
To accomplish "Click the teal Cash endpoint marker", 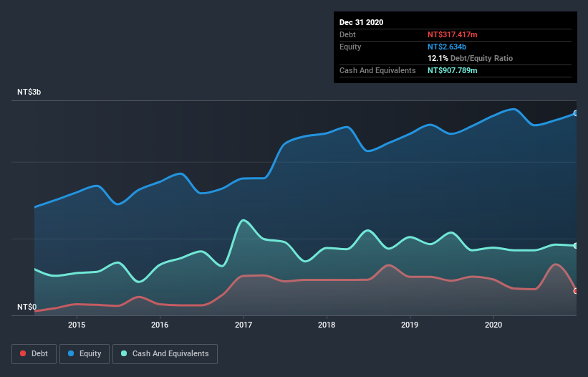I will 576,246.
